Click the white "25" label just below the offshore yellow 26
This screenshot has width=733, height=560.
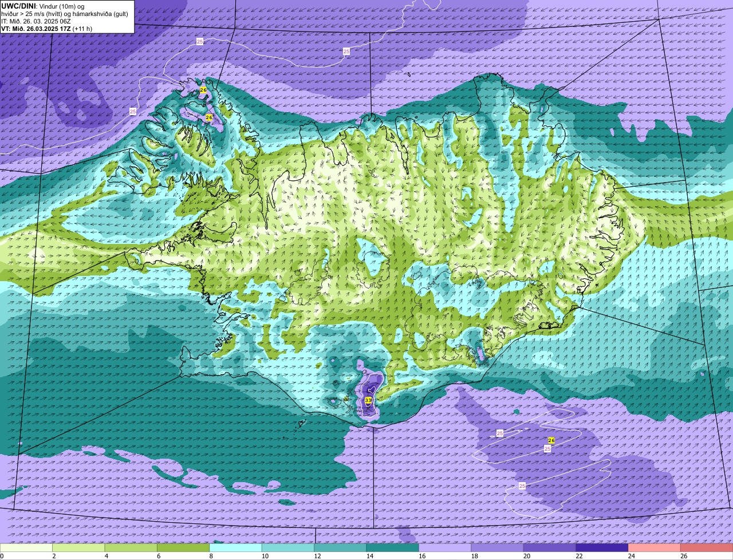pos(547,449)
